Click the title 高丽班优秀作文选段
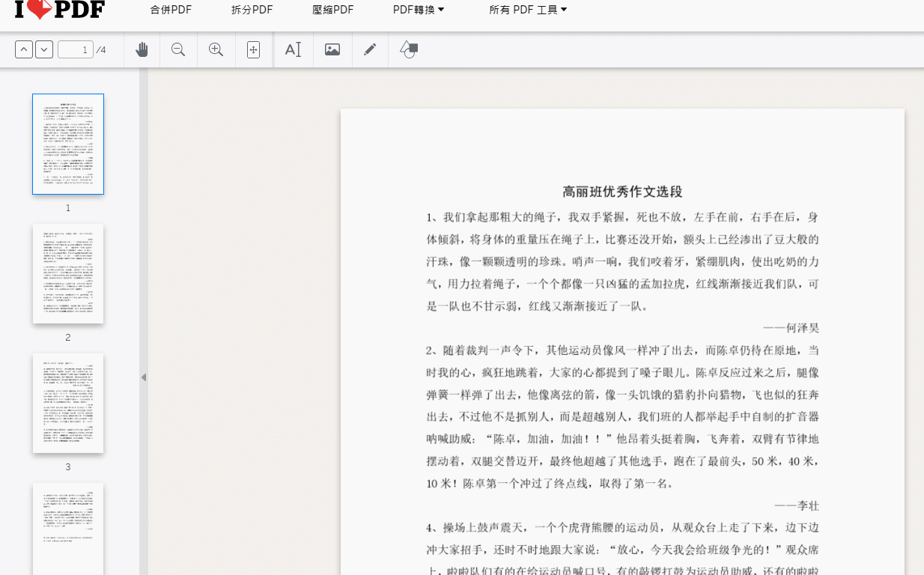The height and width of the screenshot is (575, 924). (622, 192)
